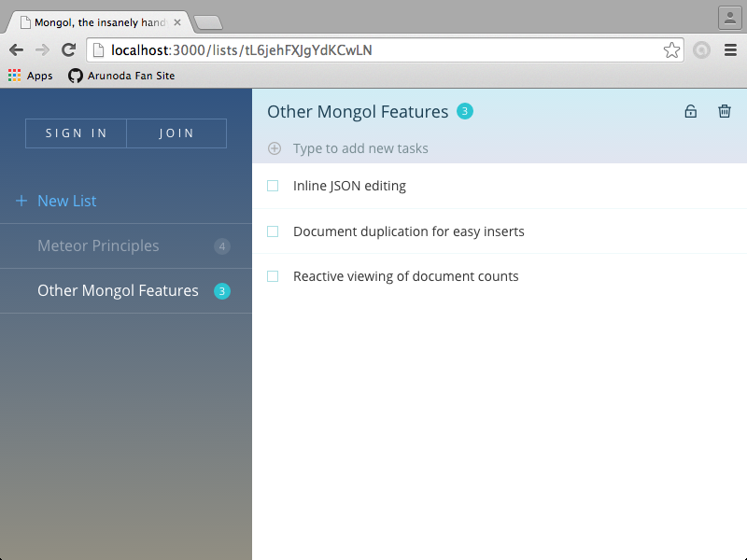The image size is (747, 560).
Task: Click Reactive viewing of document counts text
Action: (x=406, y=276)
